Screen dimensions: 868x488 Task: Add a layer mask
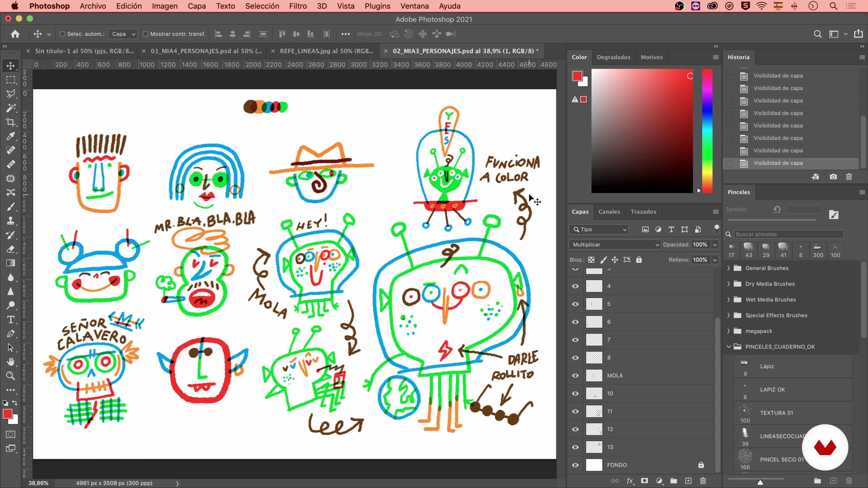pos(644,481)
